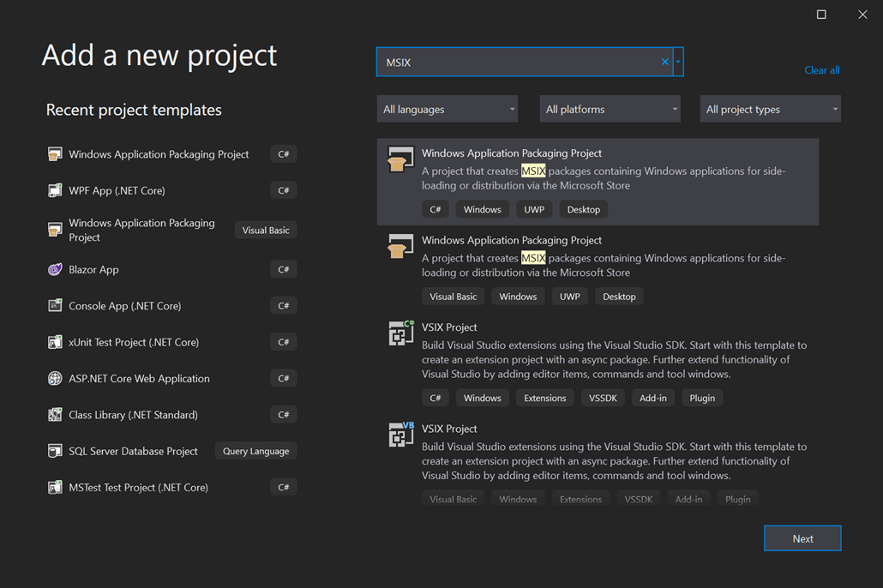Image resolution: width=883 pixels, height=588 pixels.
Task: Click the ASP.NET Core Web Application globe icon
Action: 55,378
